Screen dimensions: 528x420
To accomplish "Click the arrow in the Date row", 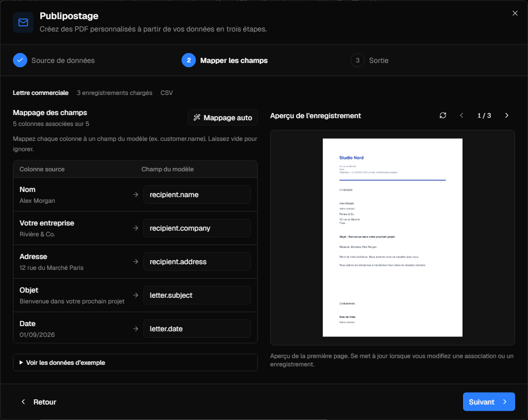I will click(x=136, y=329).
